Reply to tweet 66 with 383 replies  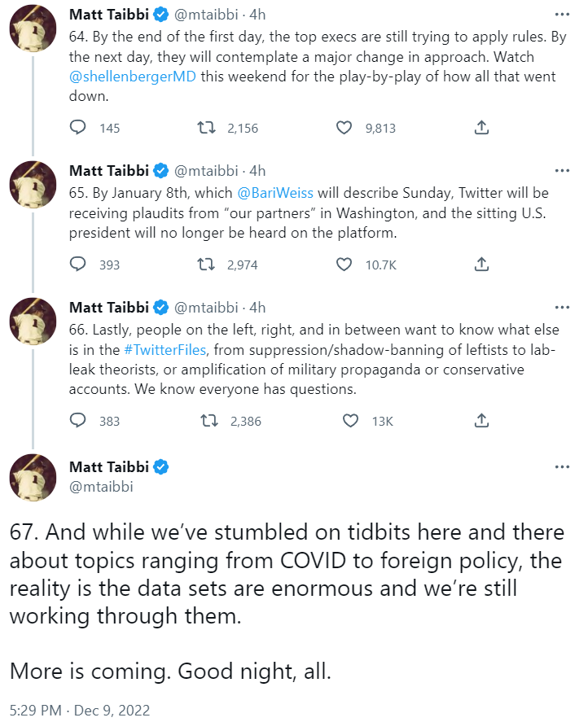point(78,421)
